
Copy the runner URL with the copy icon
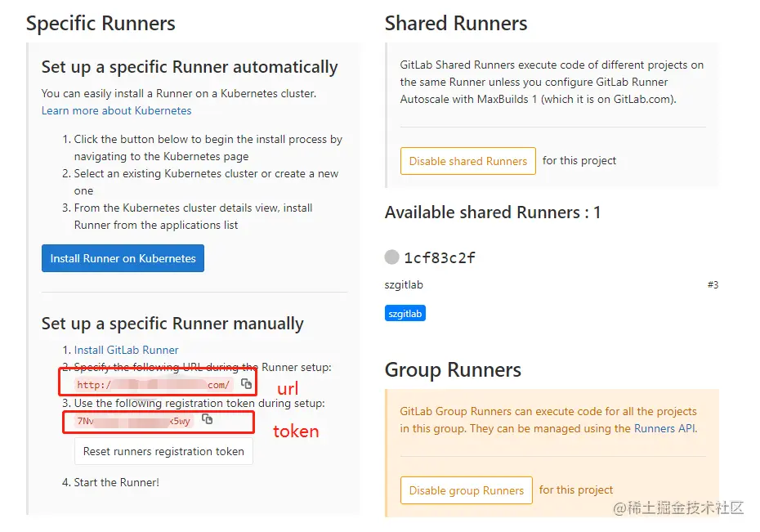[x=246, y=384]
